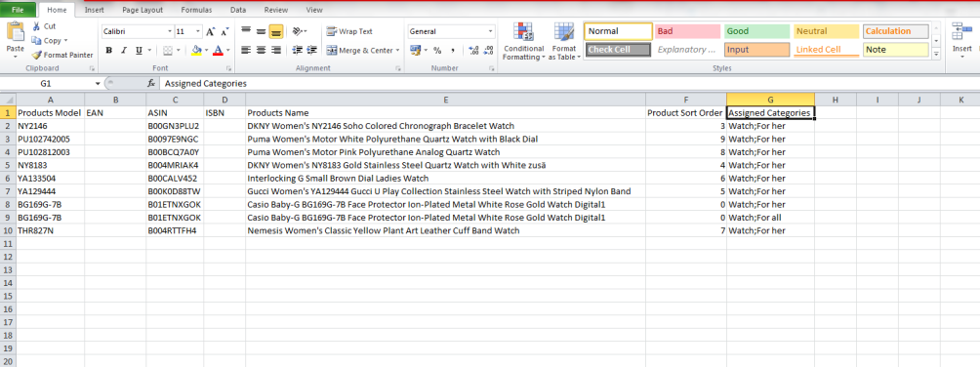Click the formula bar showing Assigned Categories

pos(569,83)
